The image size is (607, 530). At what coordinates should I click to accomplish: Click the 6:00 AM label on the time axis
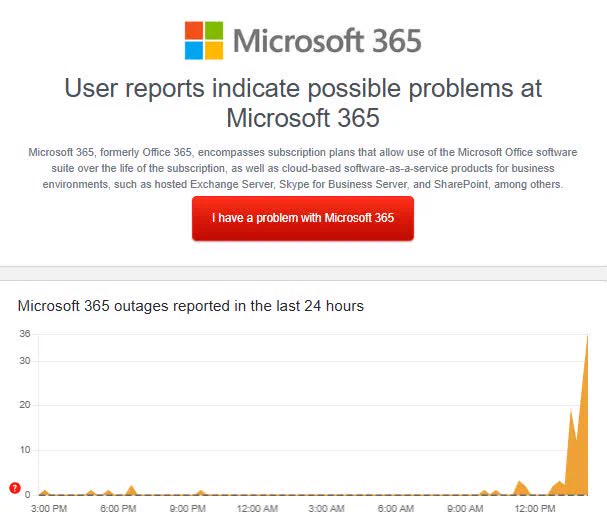pyautogui.click(x=396, y=508)
